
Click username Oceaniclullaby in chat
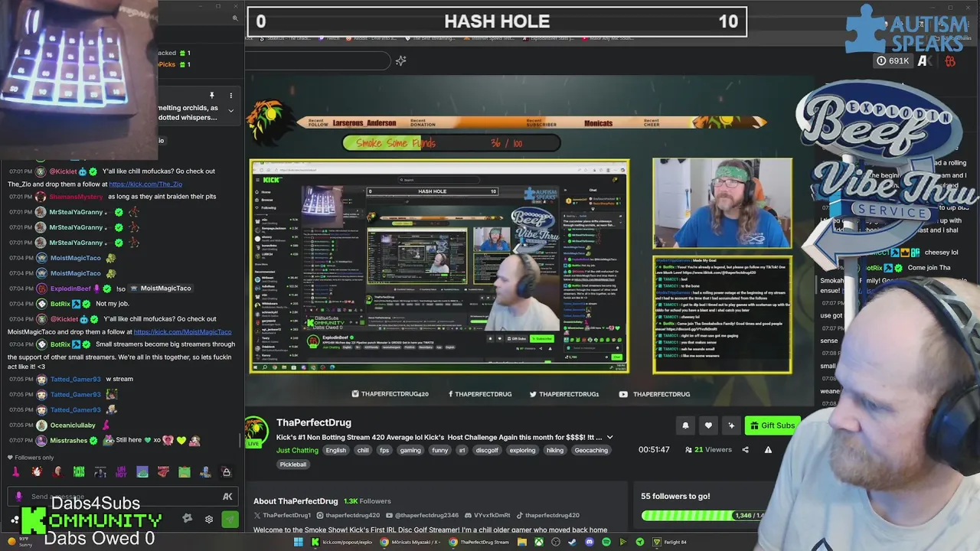(73, 425)
